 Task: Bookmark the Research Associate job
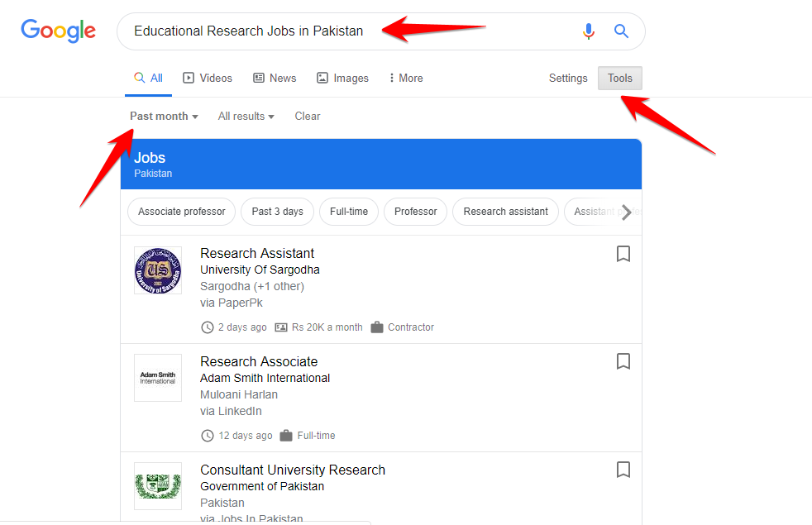tap(623, 361)
